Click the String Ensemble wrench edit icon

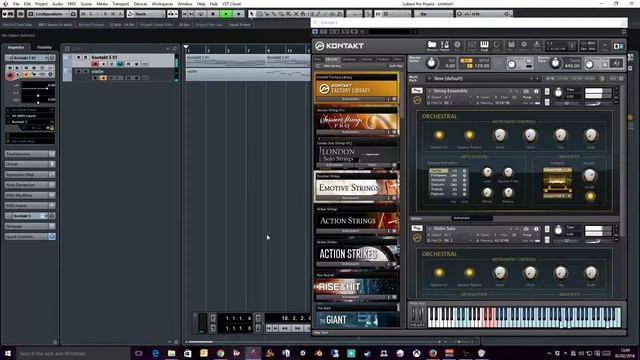tap(417, 91)
